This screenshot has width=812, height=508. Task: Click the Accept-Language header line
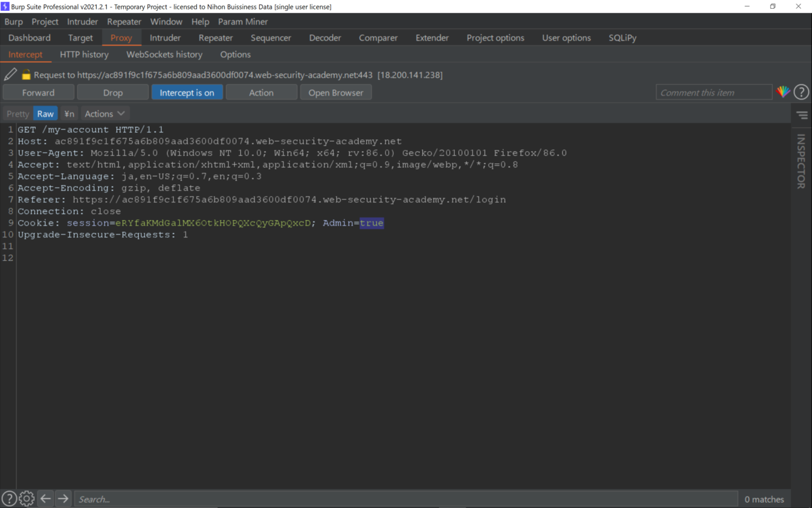pyautogui.click(x=139, y=176)
